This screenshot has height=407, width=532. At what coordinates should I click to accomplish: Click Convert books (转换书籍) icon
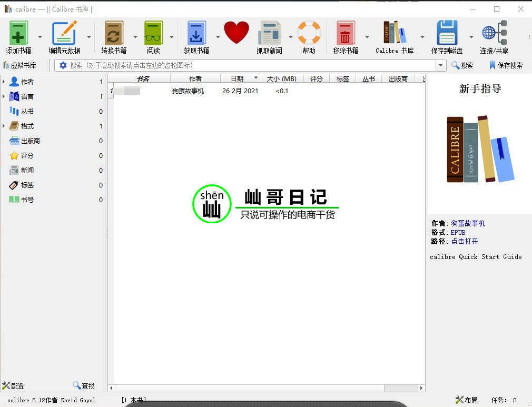click(x=114, y=33)
